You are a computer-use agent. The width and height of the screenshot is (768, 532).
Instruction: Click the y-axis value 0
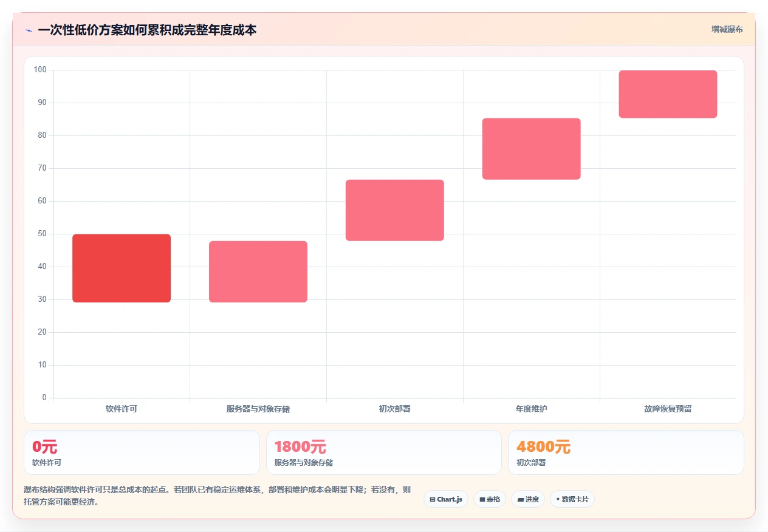pos(44,398)
